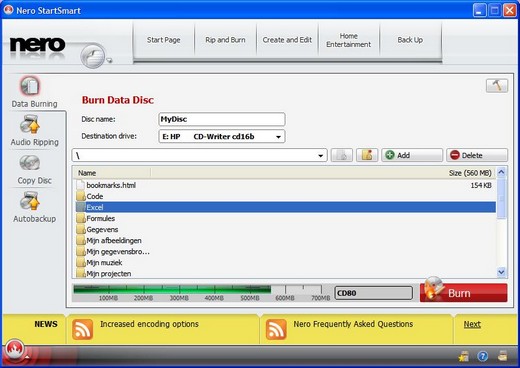Image resolution: width=520 pixels, height=368 pixels.
Task: Open Nero Frequently Asked Questions news item
Action: click(353, 324)
